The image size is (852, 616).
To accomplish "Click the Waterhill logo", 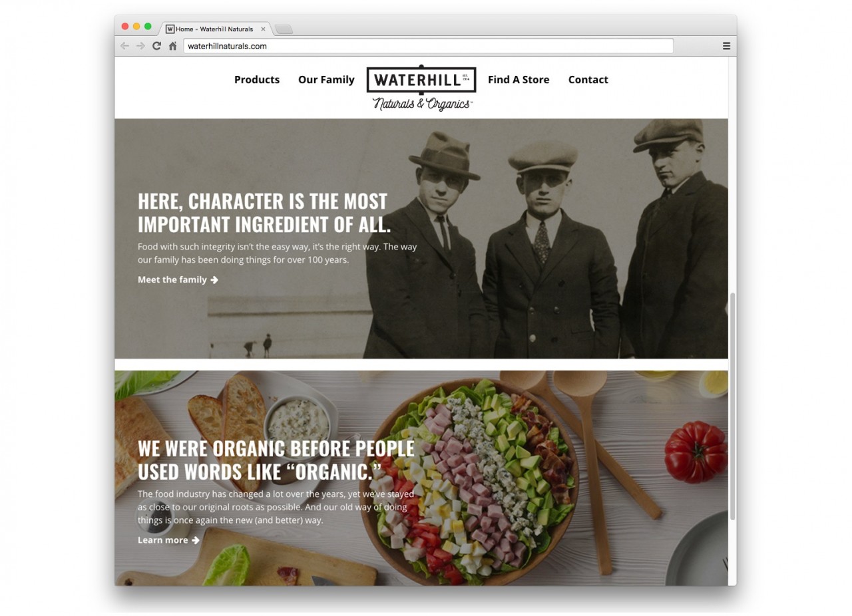I will point(421,87).
